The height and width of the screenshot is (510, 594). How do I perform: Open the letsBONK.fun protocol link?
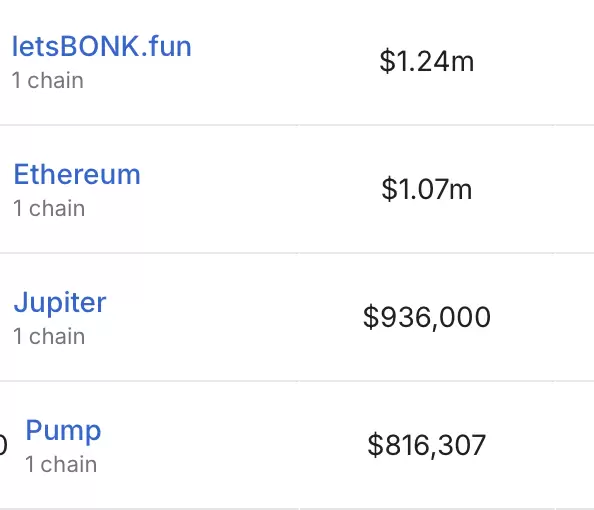tap(102, 47)
